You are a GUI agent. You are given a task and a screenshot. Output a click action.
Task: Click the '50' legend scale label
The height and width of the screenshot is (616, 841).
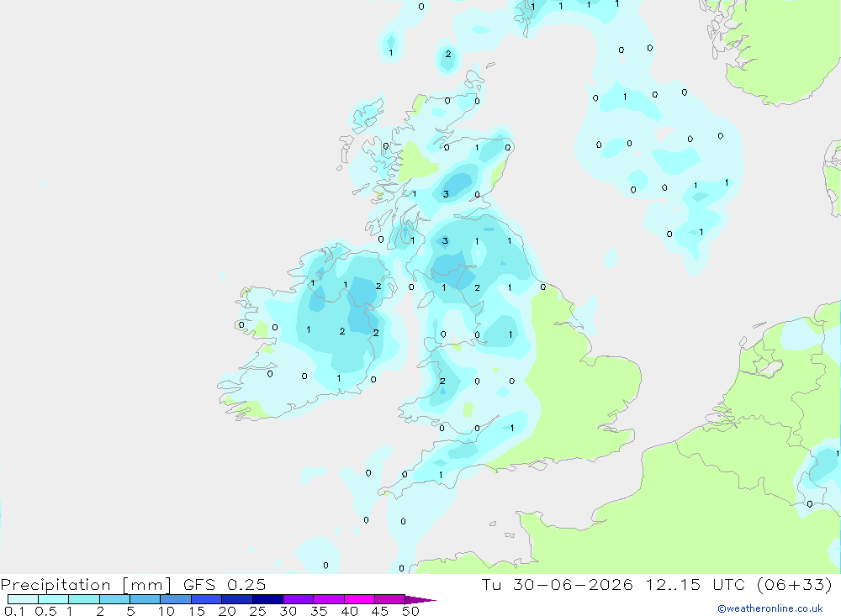tap(410, 611)
